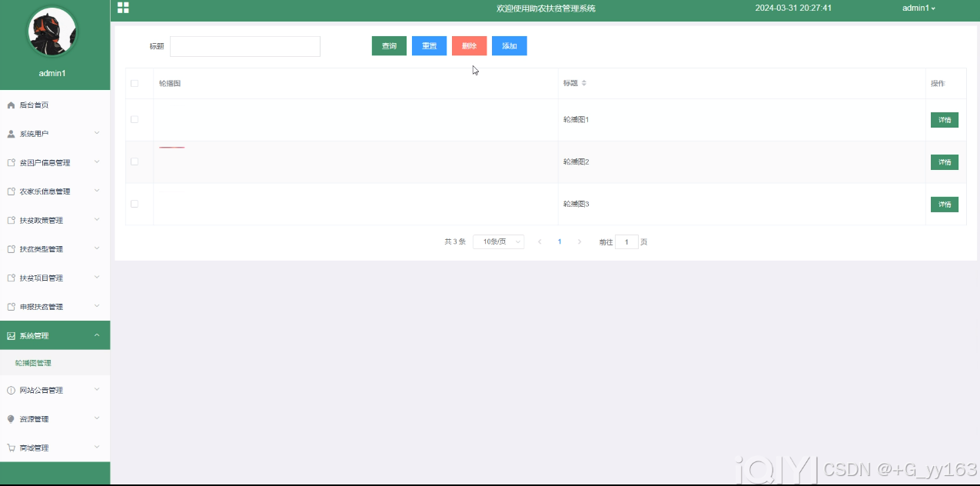Expand 系统用户 with its chevron
Viewport: 980px width, 486px height.
(97, 133)
